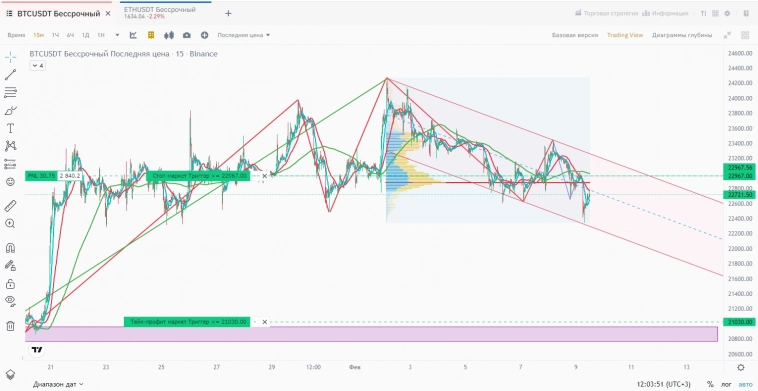
Task: Expand the more time intervals dropdown arrow
Action: tap(117, 35)
